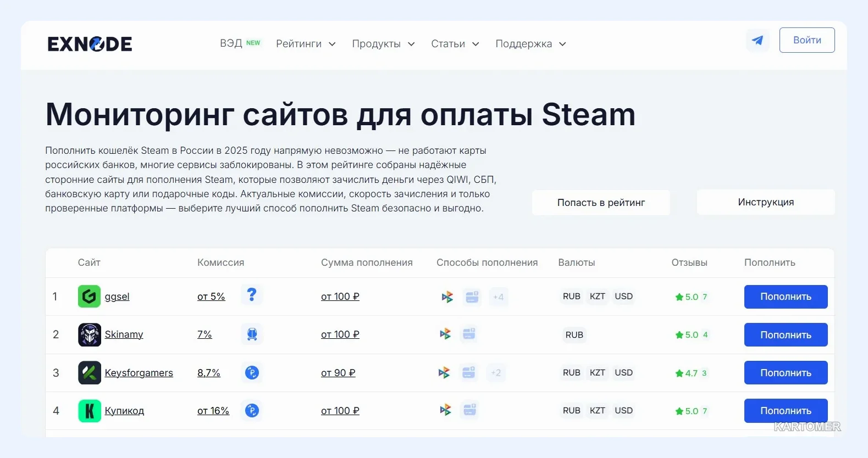Screen dimensions: 868x458
Task: Click the Войти login button
Action: tap(807, 40)
